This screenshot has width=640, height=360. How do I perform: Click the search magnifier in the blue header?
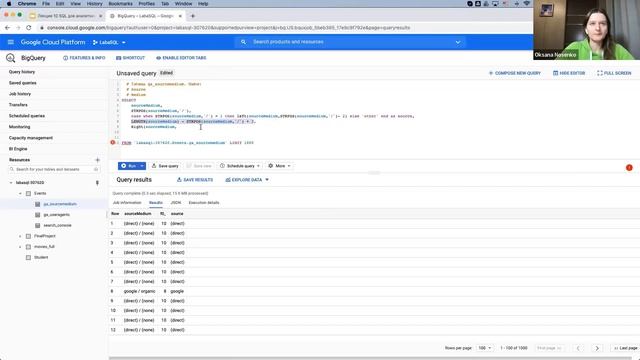click(243, 42)
